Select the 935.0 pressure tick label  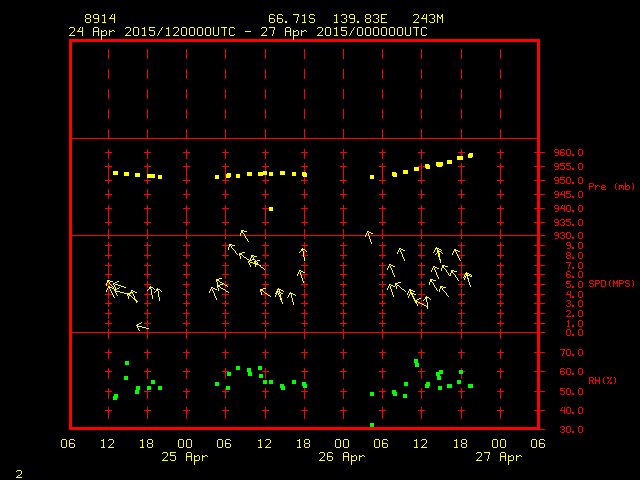(x=568, y=222)
